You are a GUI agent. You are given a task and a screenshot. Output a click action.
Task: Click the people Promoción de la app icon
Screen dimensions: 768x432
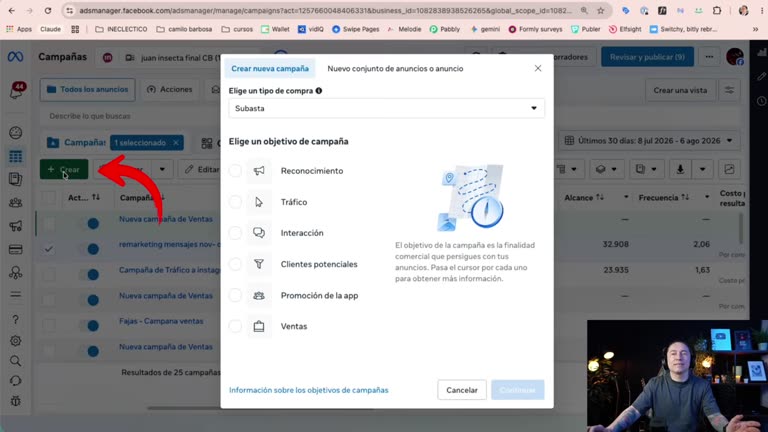(259, 295)
